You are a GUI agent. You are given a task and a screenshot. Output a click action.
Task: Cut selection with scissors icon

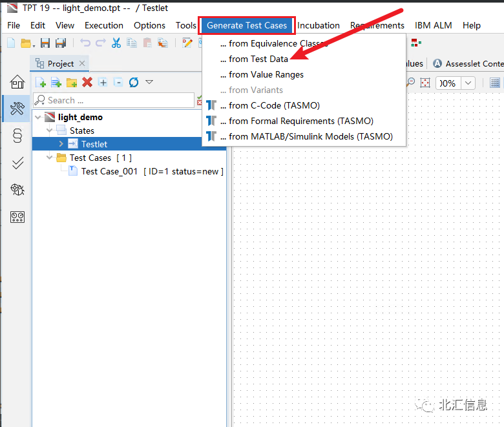116,43
